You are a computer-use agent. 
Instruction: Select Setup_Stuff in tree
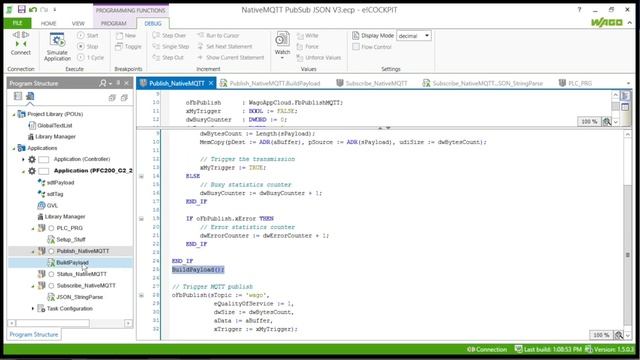(x=71, y=240)
